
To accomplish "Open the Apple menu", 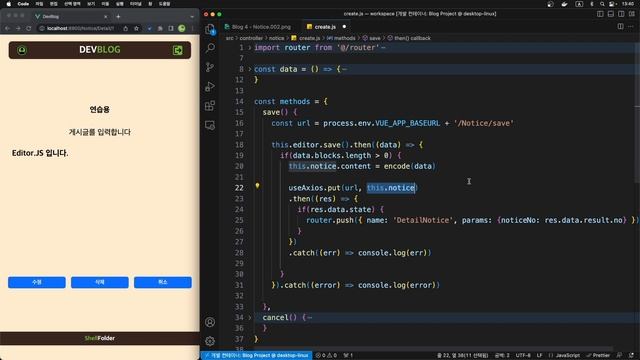I will coord(8,4).
